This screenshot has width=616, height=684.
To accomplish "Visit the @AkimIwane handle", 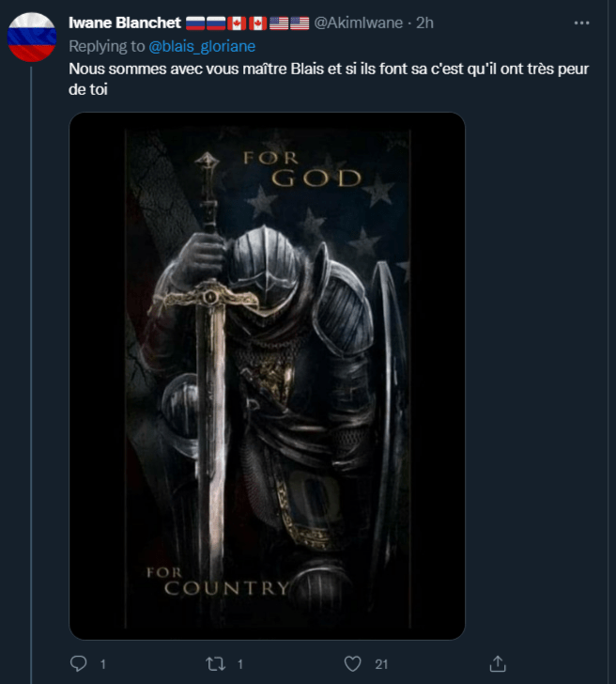I will tap(359, 23).
